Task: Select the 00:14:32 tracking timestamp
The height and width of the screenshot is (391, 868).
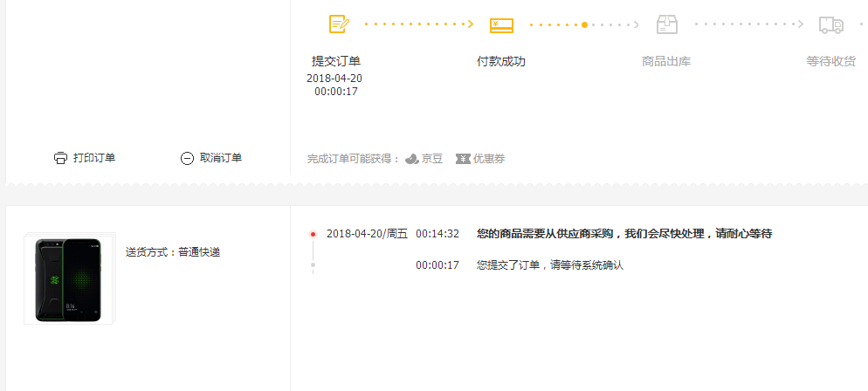Action: point(437,234)
